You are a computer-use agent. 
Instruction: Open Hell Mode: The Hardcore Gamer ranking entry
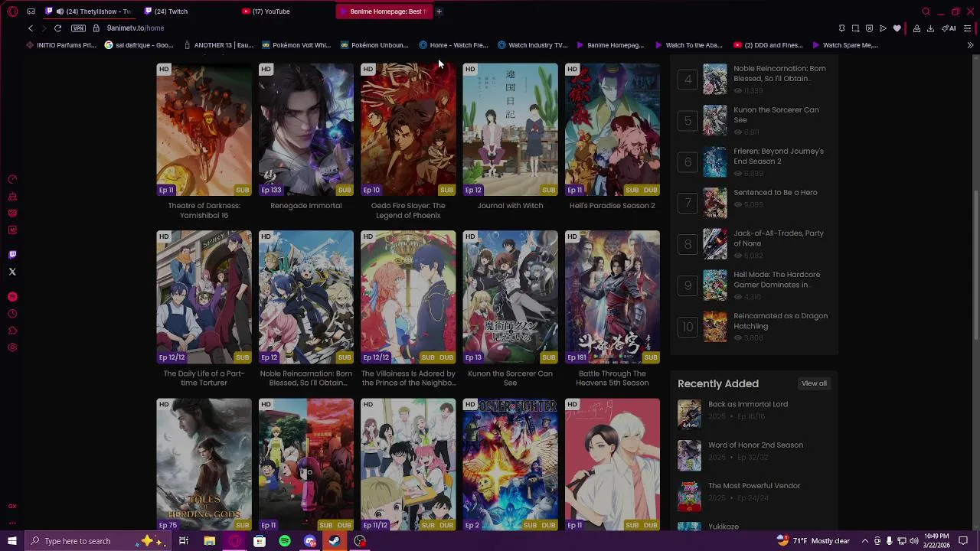click(776, 280)
